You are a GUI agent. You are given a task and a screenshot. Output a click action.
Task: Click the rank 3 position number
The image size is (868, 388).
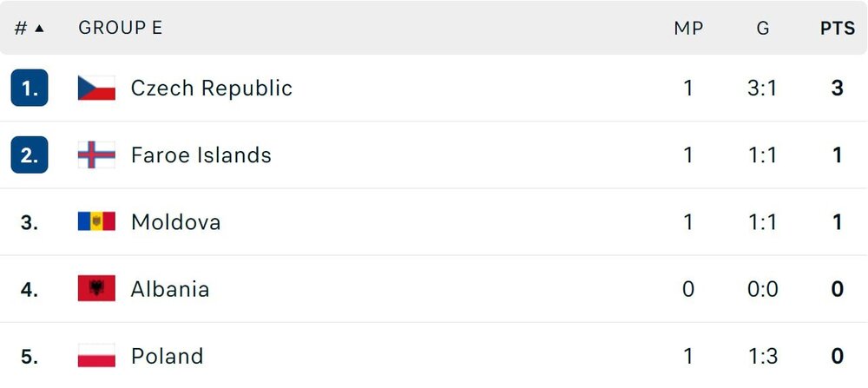tap(30, 222)
